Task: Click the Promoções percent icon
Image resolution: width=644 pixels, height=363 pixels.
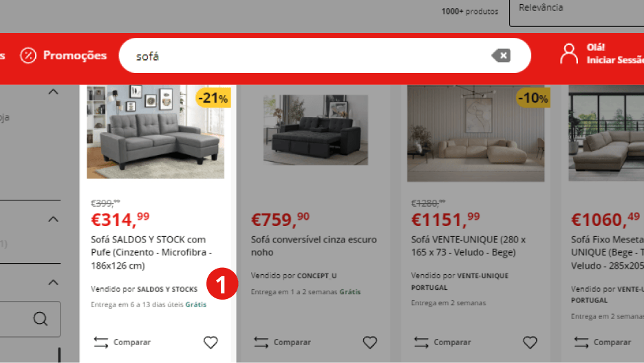Action: click(28, 56)
